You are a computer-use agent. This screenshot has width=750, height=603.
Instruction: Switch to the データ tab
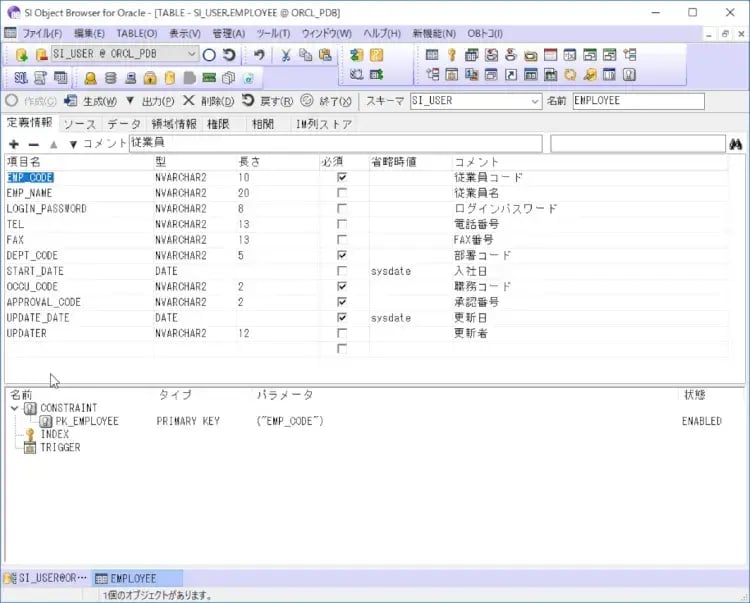point(124,124)
